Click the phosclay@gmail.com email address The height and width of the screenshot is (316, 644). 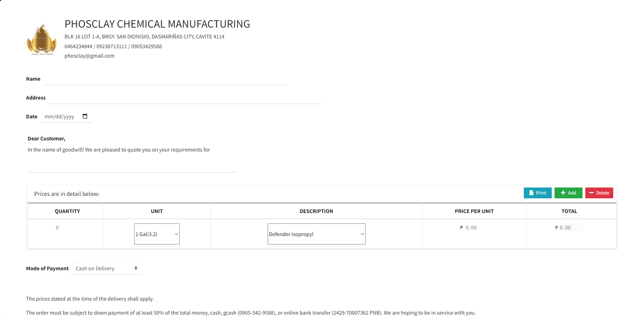pyautogui.click(x=89, y=56)
